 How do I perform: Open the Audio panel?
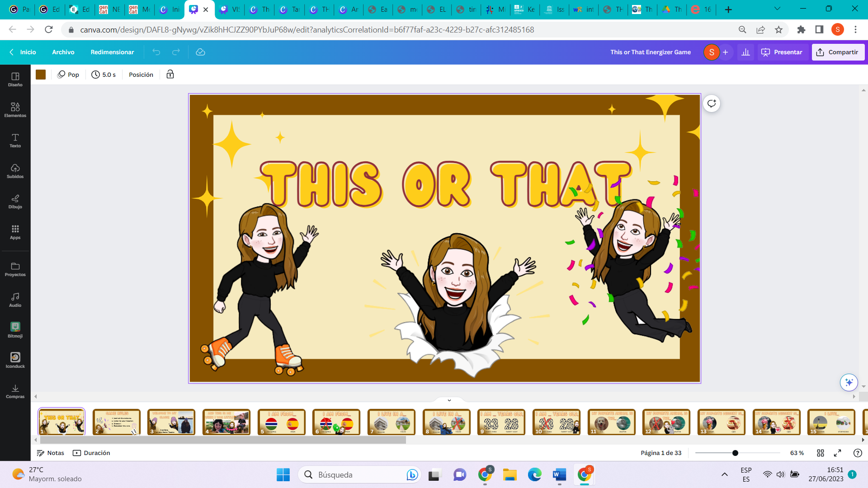click(x=15, y=299)
